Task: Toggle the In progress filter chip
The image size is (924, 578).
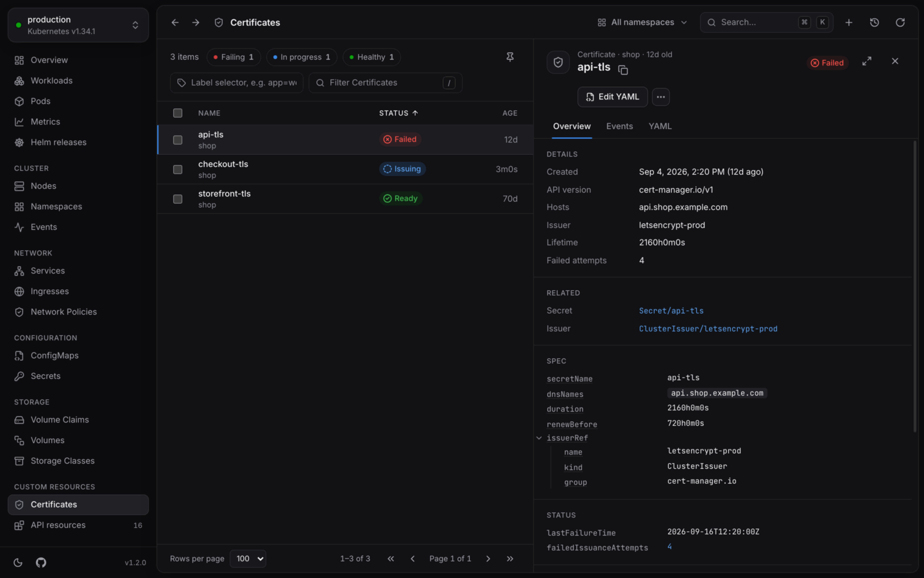Action: click(x=302, y=57)
